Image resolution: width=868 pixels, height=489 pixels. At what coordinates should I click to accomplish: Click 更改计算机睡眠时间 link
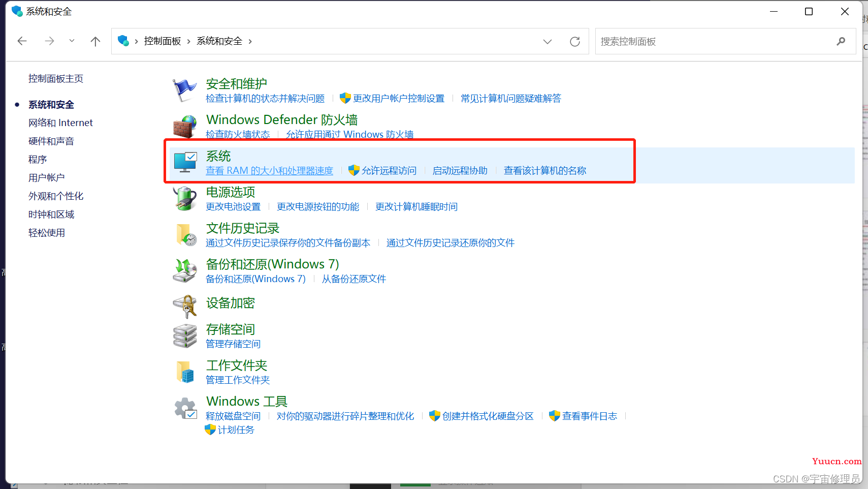coord(416,206)
